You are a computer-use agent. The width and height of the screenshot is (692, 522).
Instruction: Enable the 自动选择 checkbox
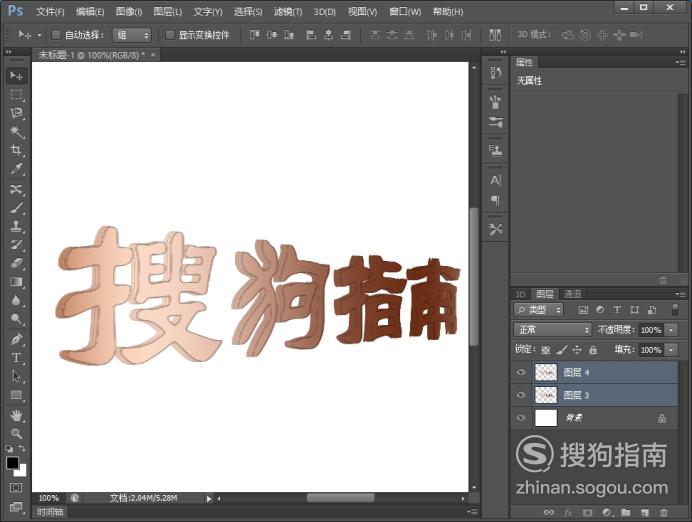coord(56,35)
